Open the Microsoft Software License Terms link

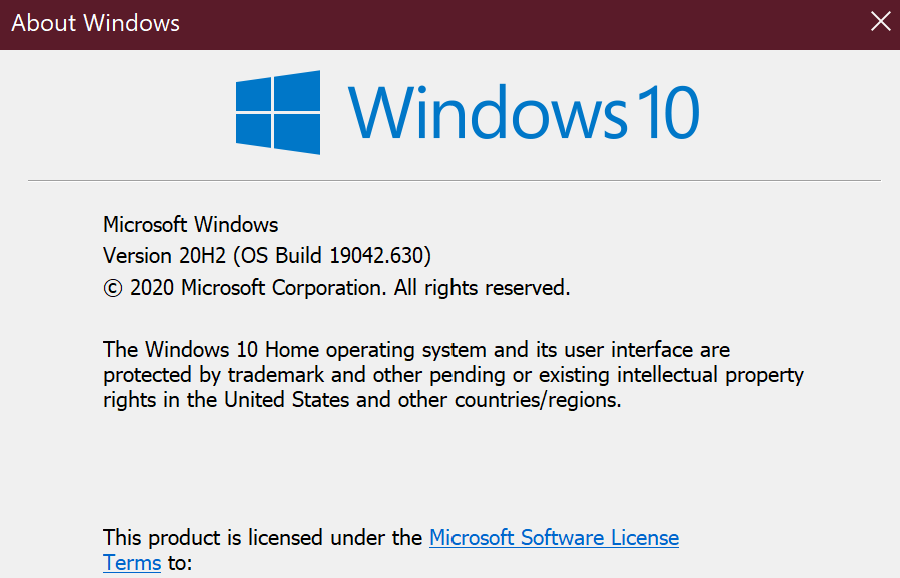click(x=554, y=538)
